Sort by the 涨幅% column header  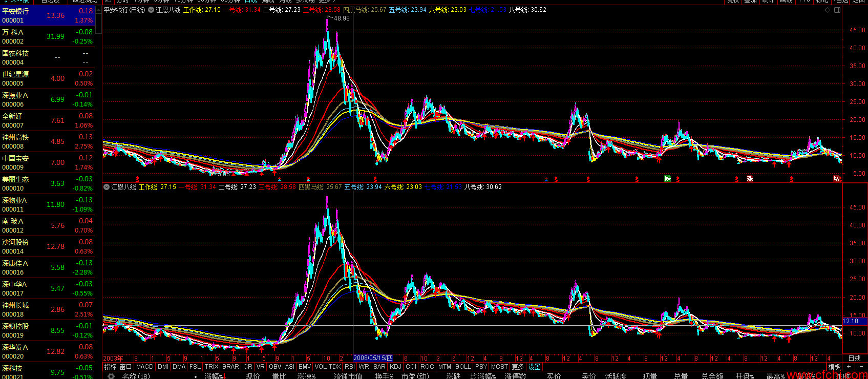tap(214, 376)
